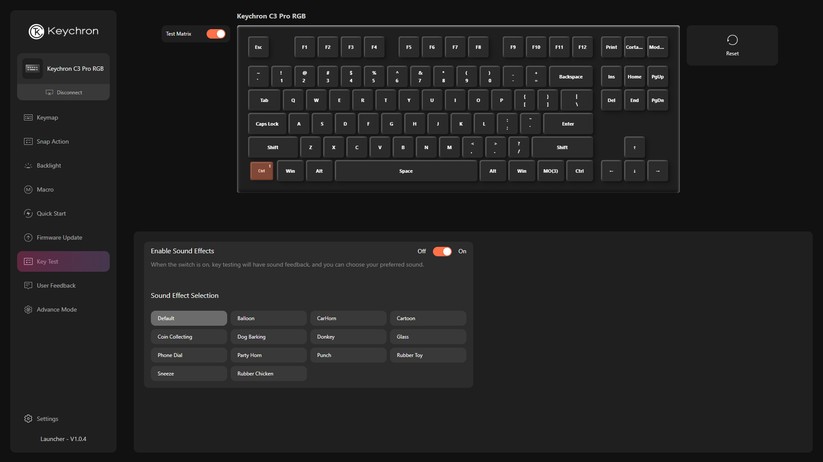Open the Settings page

pyautogui.click(x=47, y=419)
